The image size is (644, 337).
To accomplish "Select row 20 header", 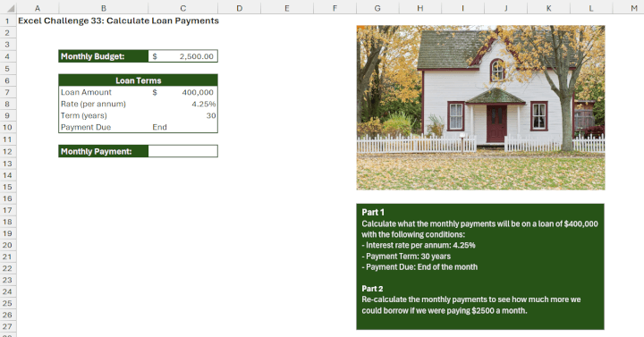I will [x=8, y=245].
